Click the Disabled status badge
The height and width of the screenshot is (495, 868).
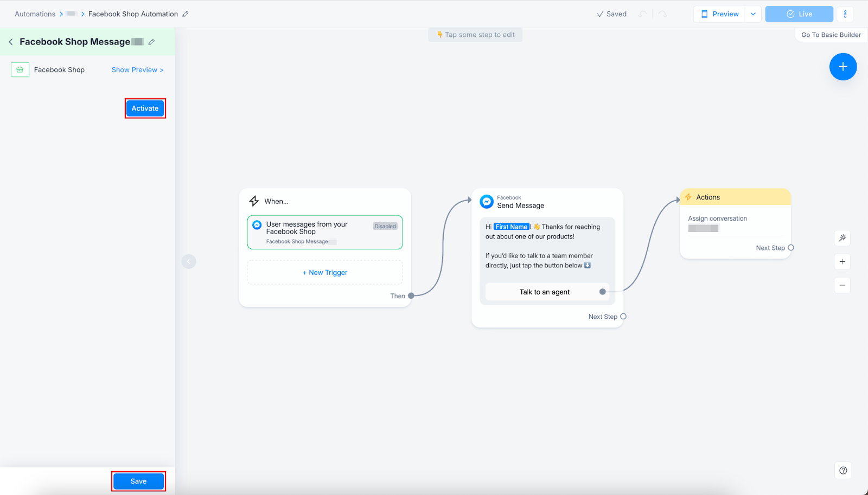pyautogui.click(x=385, y=227)
